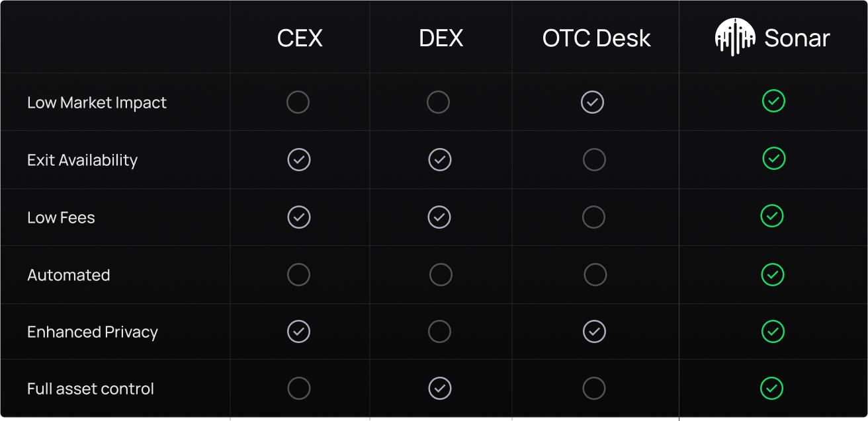This screenshot has width=868, height=421.
Task: Click Sonar's green Low Fees checkmark
Action: click(x=772, y=216)
